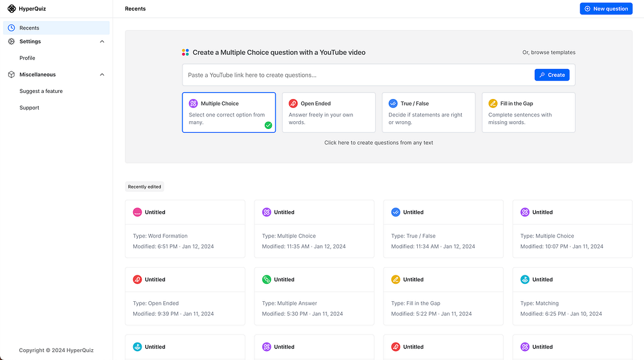Image resolution: width=644 pixels, height=360 pixels.
Task: Select the Multiple Choice question type
Action: (229, 112)
